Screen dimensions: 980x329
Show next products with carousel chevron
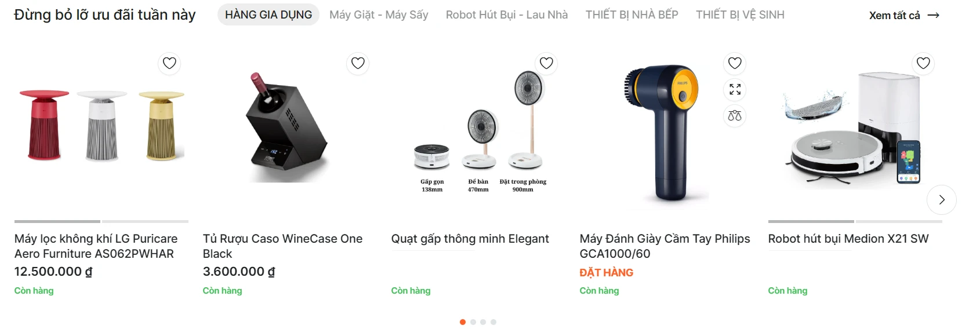[x=942, y=200]
